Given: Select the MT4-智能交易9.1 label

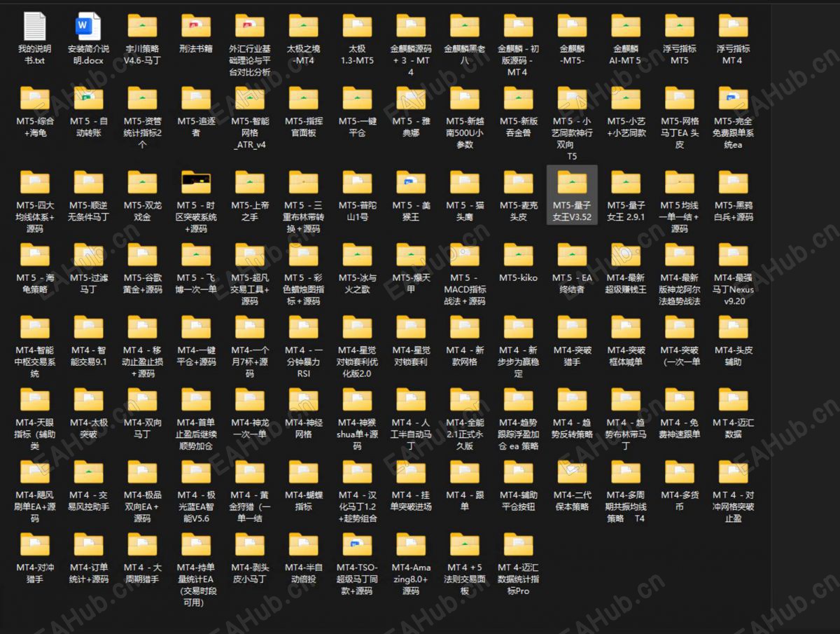Looking at the screenshot, I should (88, 356).
